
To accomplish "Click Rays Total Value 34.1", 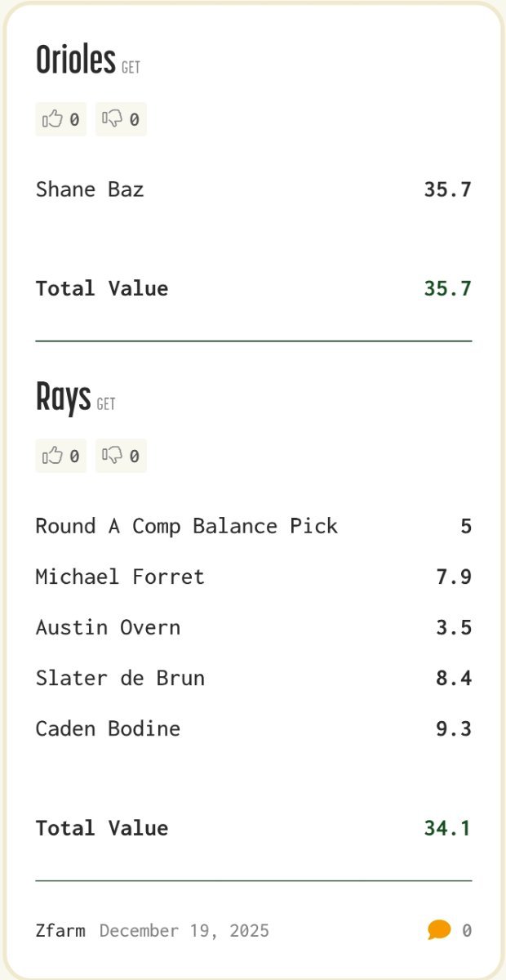I will pyautogui.click(x=447, y=828).
